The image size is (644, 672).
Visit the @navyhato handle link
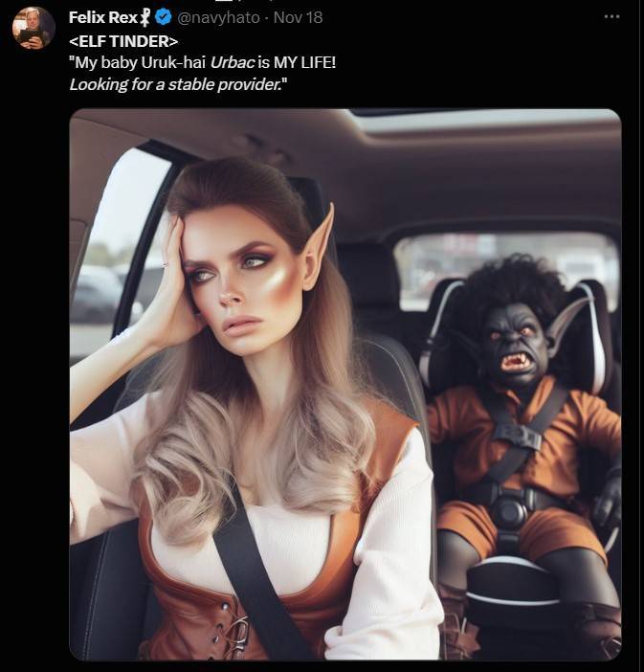coord(218,17)
